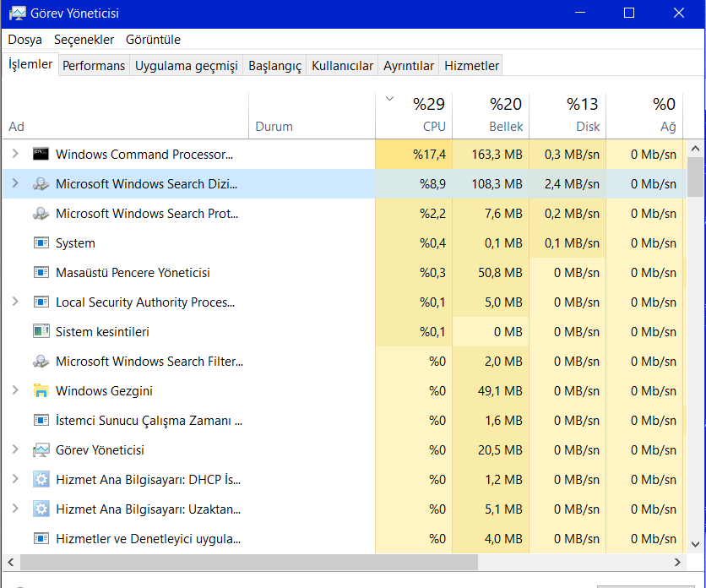Click the horizontal scrollbar right arrow
706x588 pixels.
tap(677, 562)
